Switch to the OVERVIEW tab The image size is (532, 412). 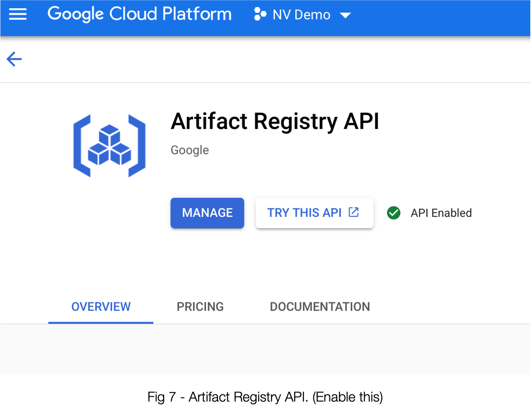[101, 307]
